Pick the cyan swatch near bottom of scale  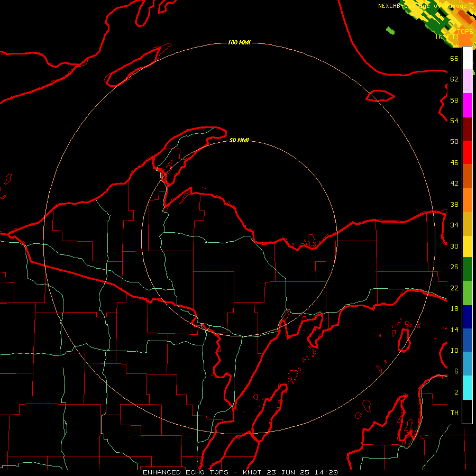click(467, 388)
